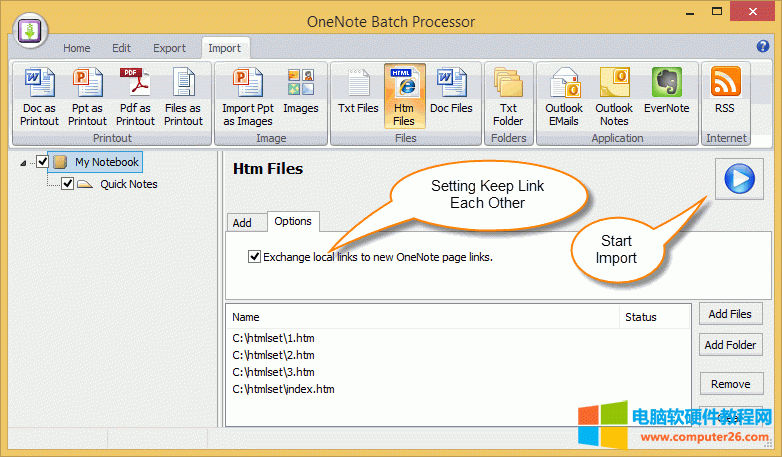782x457 pixels.
Task: Toggle My Notebook checkbox
Action: (42, 162)
